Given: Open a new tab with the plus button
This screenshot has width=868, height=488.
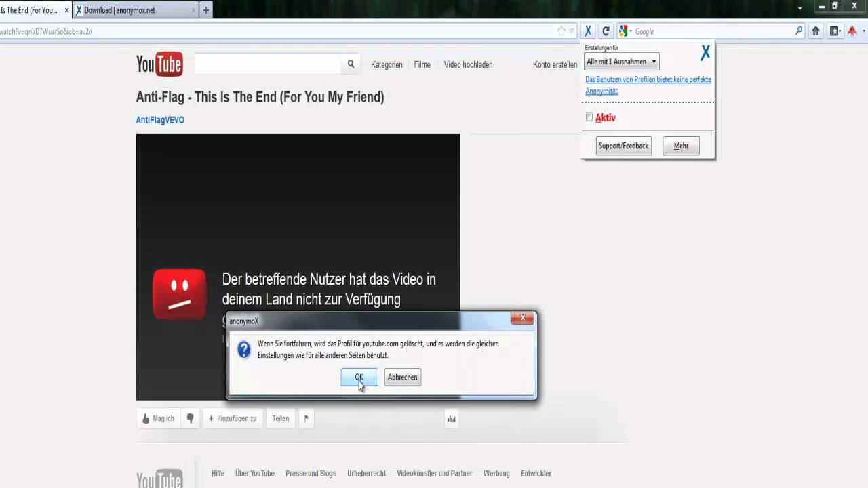Looking at the screenshot, I should (x=206, y=10).
